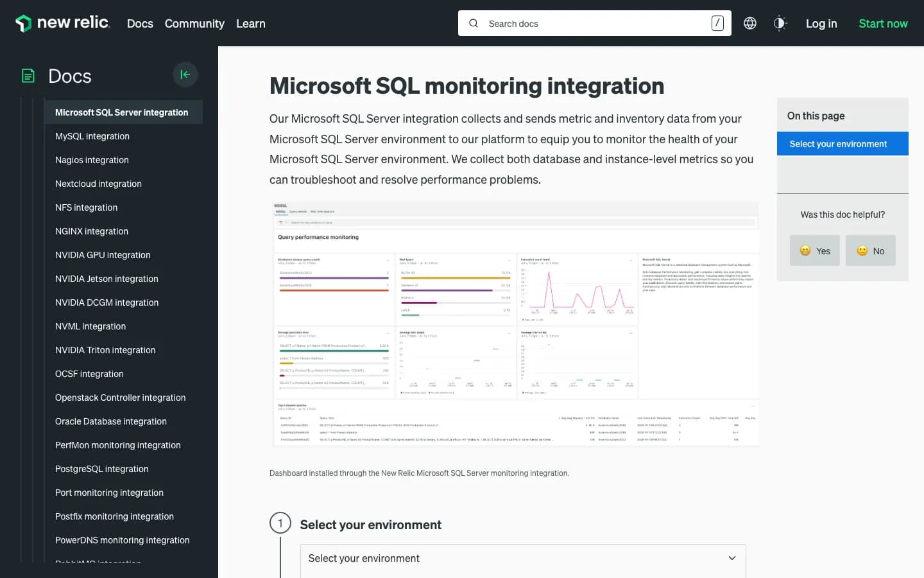Click the Docs sidebar heading
Viewport: 924px width, 578px height.
70,76
